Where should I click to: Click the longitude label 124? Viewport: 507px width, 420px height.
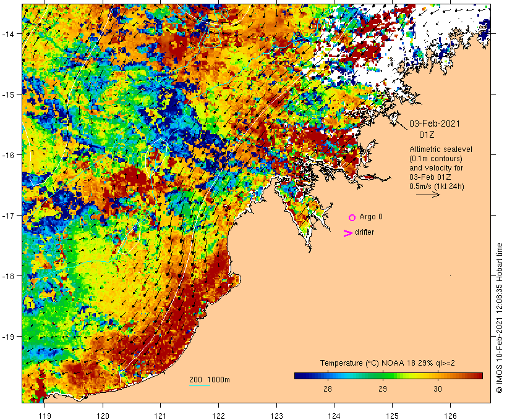[x=334, y=416]
